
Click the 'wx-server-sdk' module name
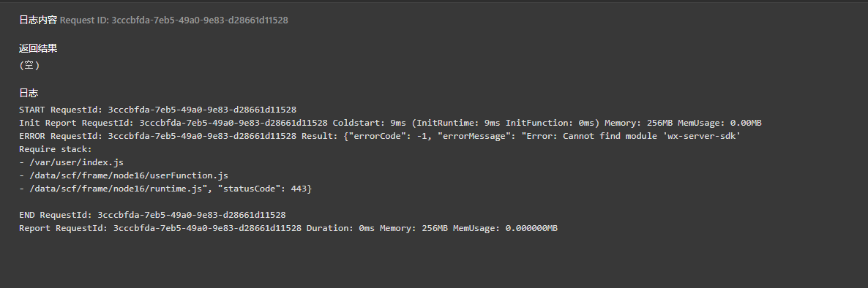(703, 136)
